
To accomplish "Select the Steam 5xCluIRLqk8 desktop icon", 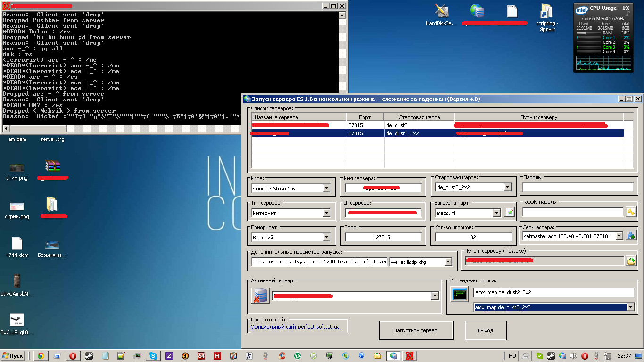I will (x=17, y=324).
